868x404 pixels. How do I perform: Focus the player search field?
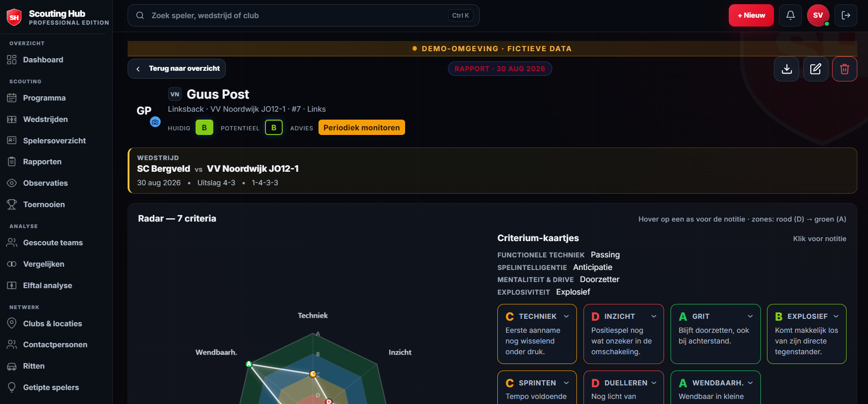(304, 15)
